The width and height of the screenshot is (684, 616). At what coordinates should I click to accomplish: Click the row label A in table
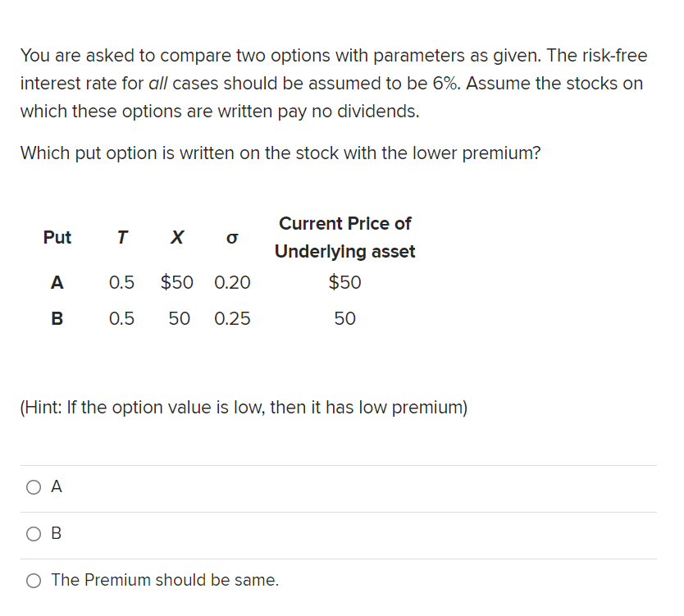(x=56, y=282)
